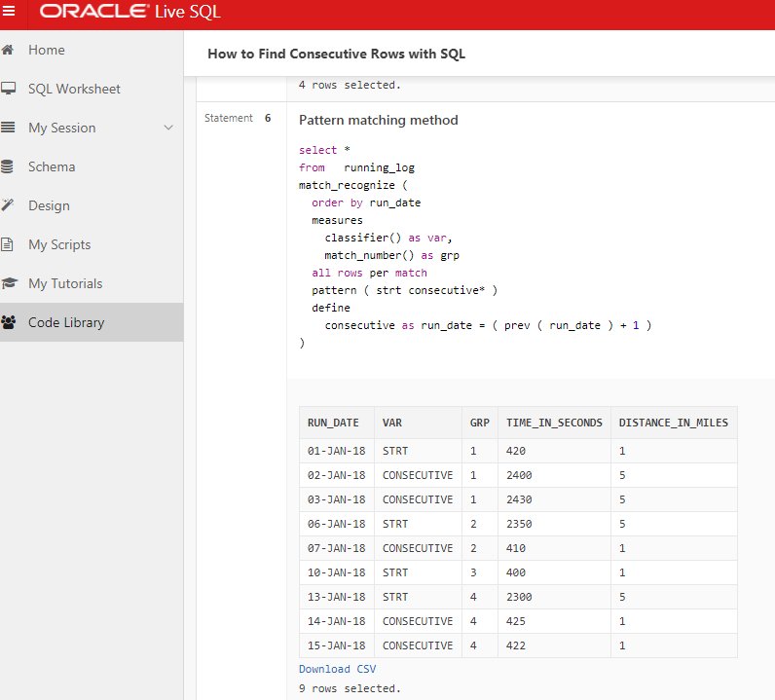Expand the My Session chevron
775x700 pixels.
point(168,128)
